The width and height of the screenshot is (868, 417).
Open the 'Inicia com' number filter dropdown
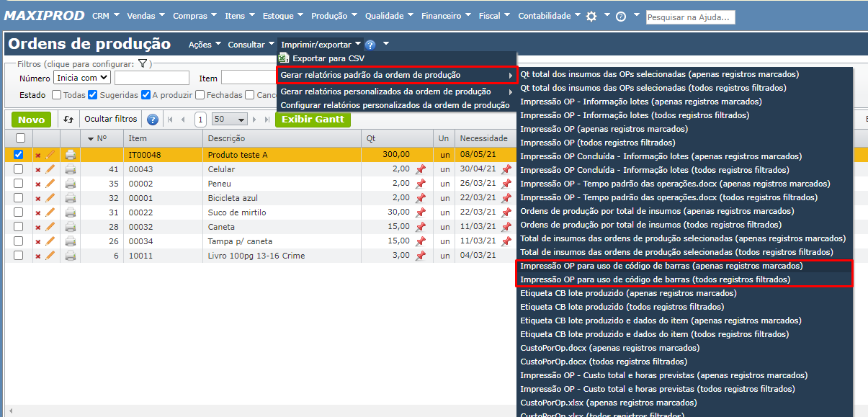coord(82,78)
